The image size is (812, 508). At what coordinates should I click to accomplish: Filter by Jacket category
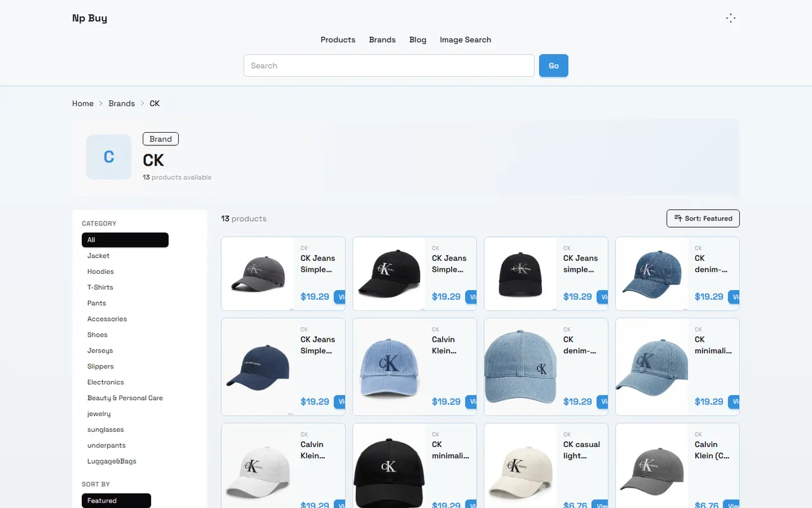click(98, 256)
